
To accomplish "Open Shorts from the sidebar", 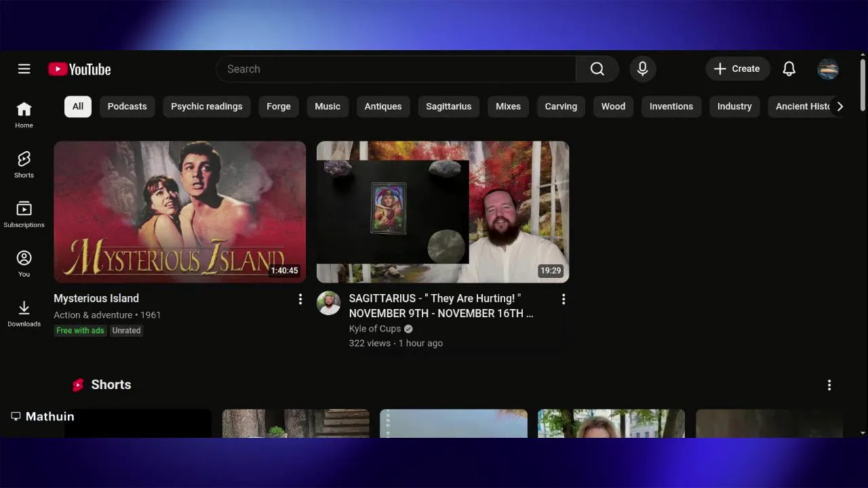I will (24, 165).
